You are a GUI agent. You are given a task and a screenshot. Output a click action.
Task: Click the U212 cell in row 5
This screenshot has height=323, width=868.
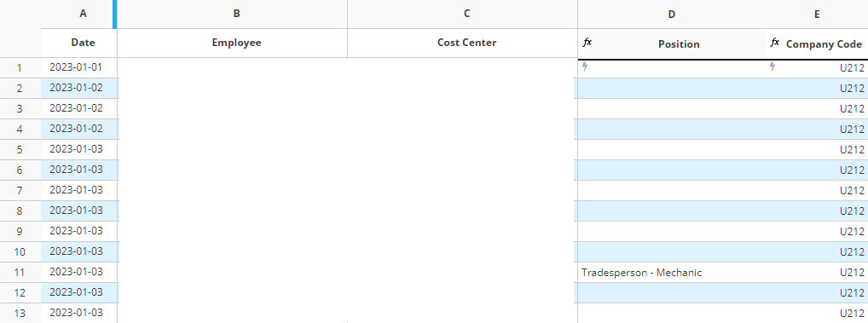coord(817,149)
